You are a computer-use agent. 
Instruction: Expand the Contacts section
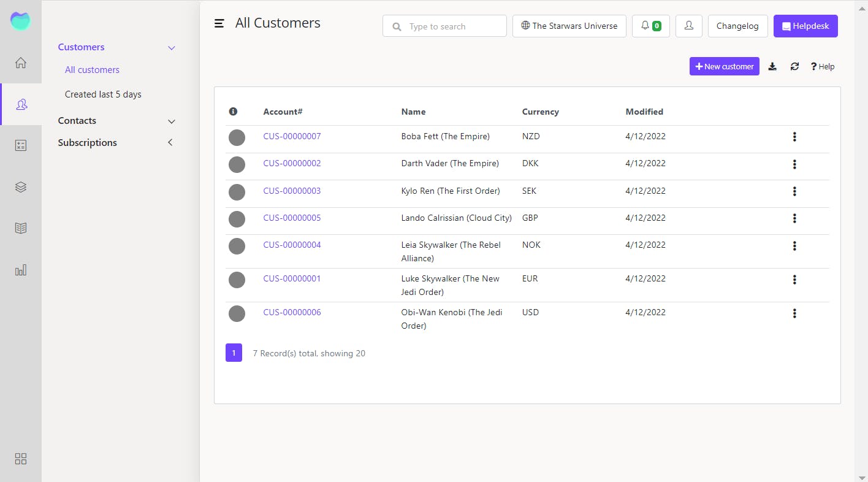point(172,121)
